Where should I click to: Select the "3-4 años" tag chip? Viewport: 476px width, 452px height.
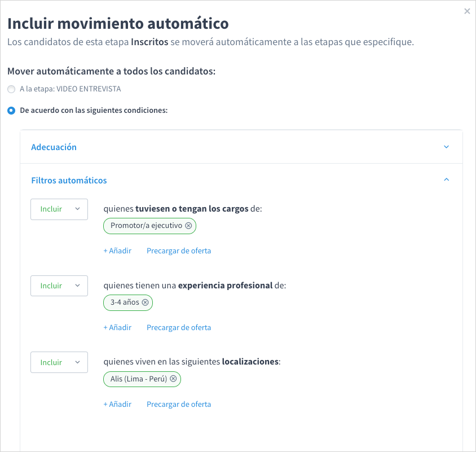[x=122, y=302]
